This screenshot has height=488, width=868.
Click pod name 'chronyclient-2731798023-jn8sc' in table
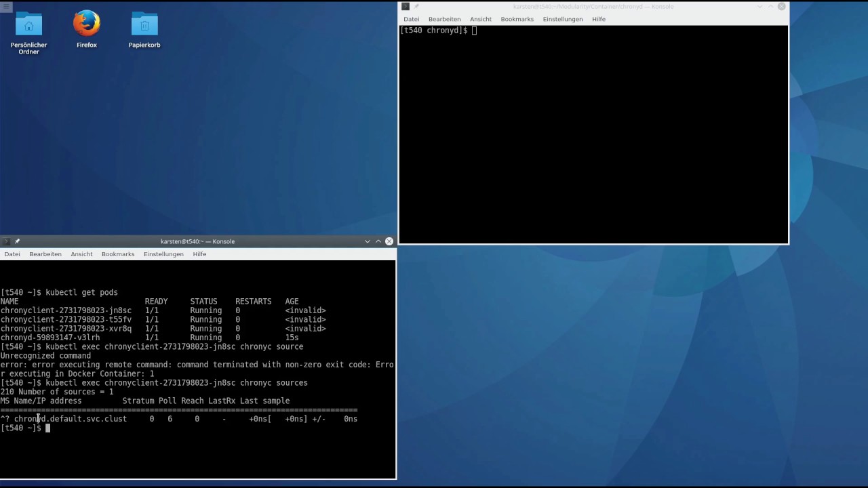point(66,310)
